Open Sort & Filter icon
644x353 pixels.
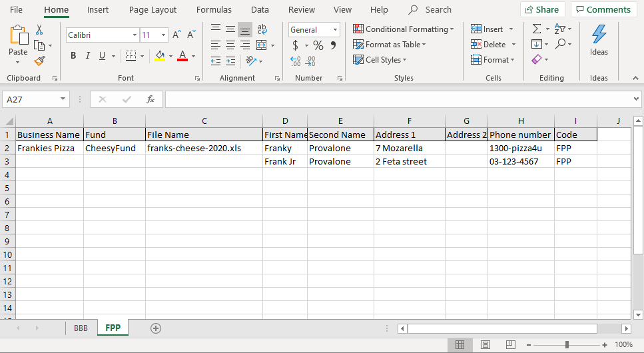point(560,29)
